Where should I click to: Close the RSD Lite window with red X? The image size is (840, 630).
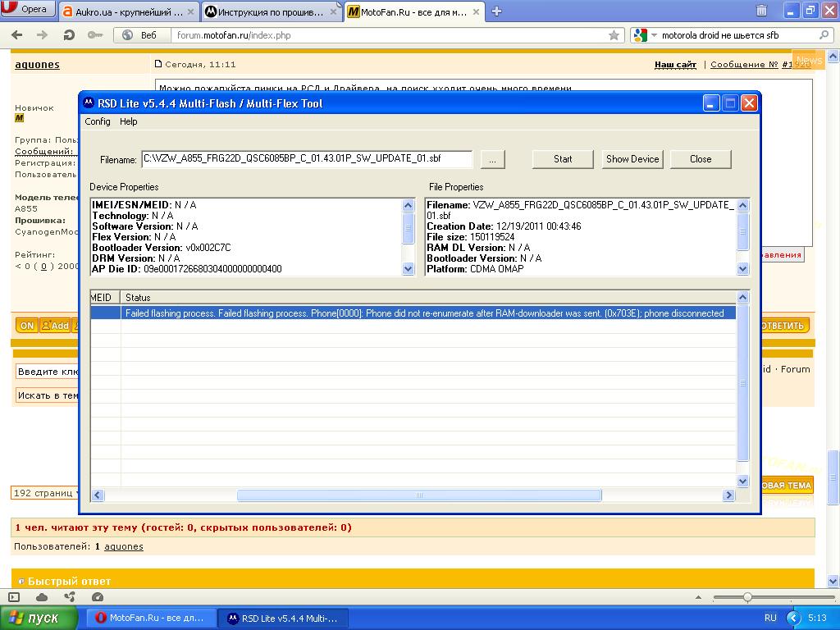(x=749, y=103)
